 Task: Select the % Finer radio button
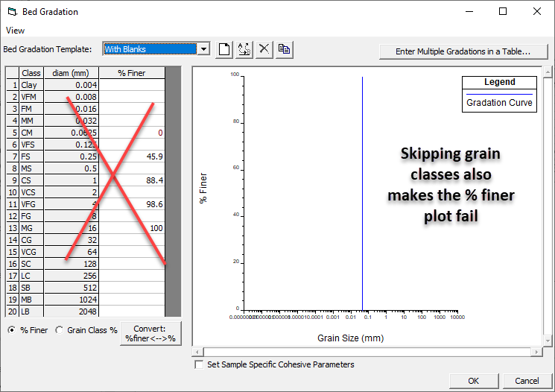12,330
